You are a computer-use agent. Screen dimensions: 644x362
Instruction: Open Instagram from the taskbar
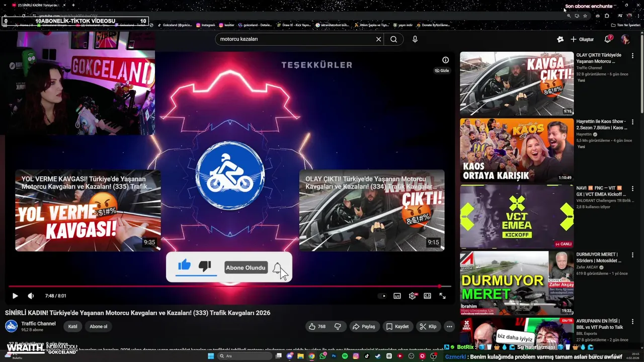pos(356,356)
